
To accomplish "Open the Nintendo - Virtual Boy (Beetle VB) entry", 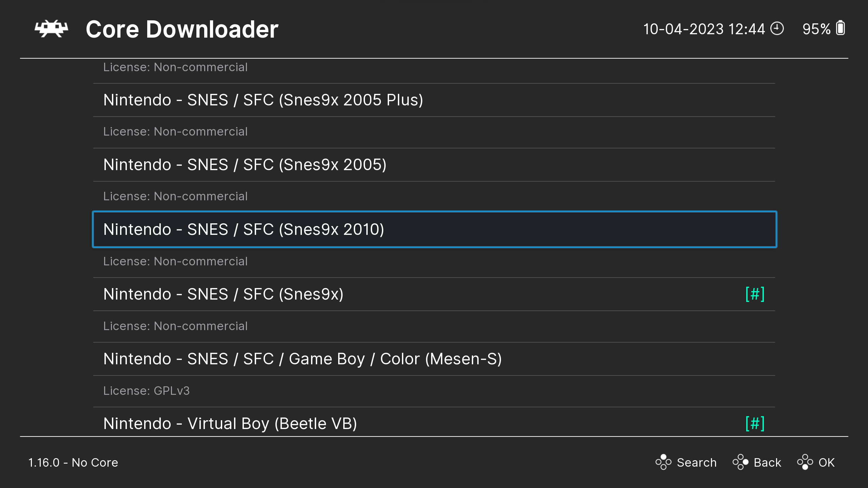I will (x=434, y=422).
